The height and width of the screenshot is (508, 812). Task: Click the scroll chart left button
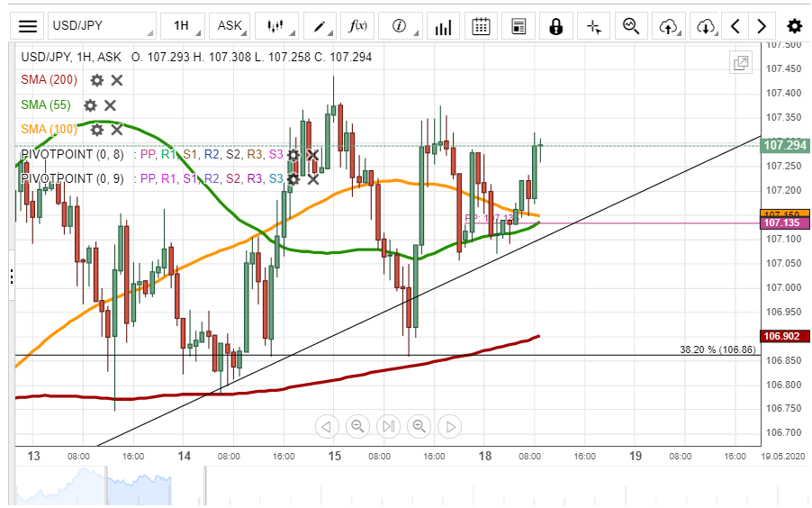(x=327, y=427)
